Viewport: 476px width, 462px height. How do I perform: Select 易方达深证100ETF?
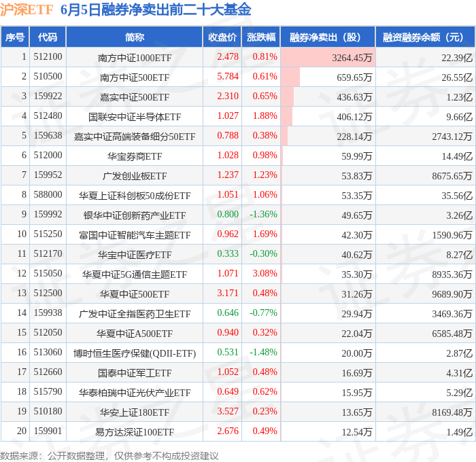[x=135, y=432]
